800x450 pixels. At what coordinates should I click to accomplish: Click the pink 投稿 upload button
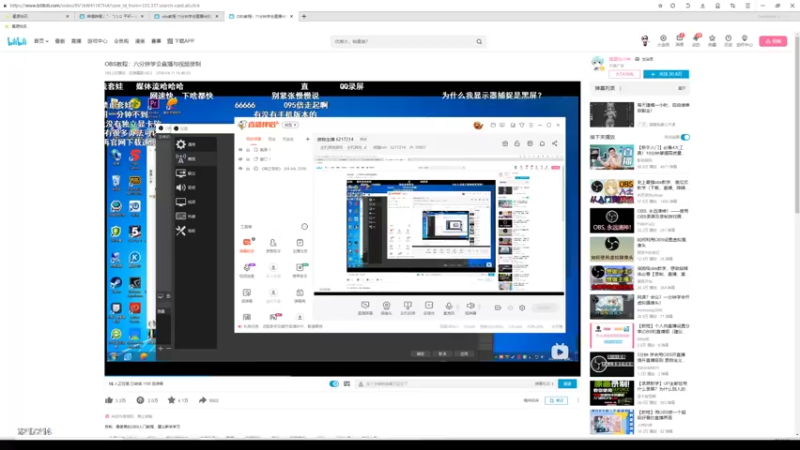coord(773,41)
